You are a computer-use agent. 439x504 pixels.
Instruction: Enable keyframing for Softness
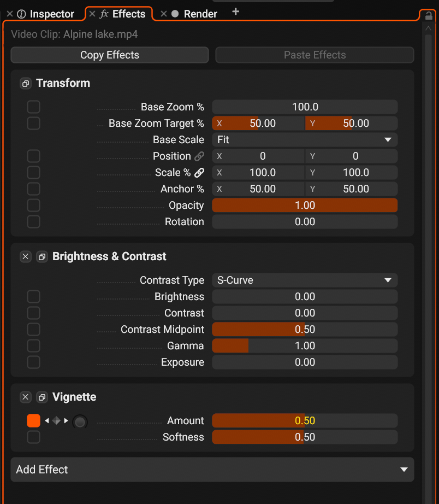point(33,437)
